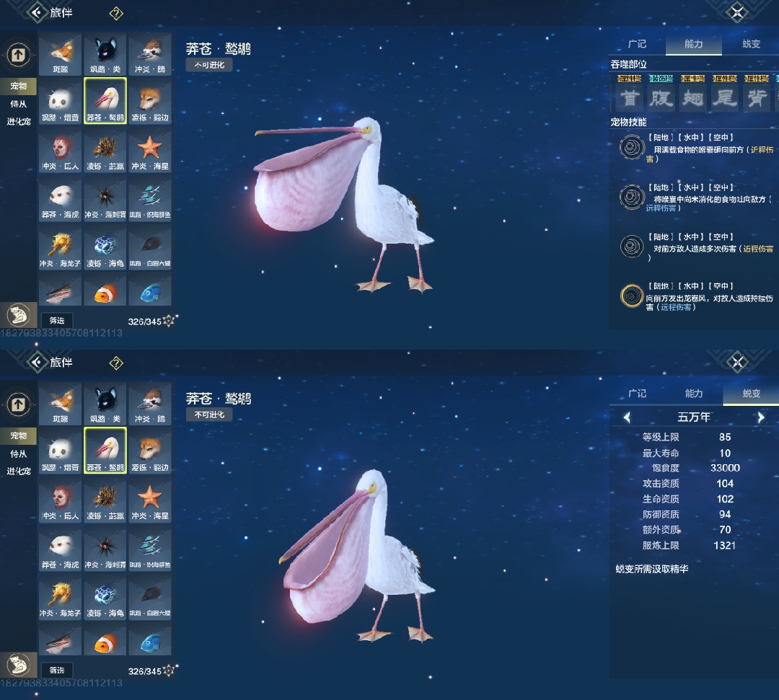This screenshot has width=779, height=700.
Task: Pick the 凌铄·海龟 turtle shell pet in the upper screenshot
Action: [105, 248]
